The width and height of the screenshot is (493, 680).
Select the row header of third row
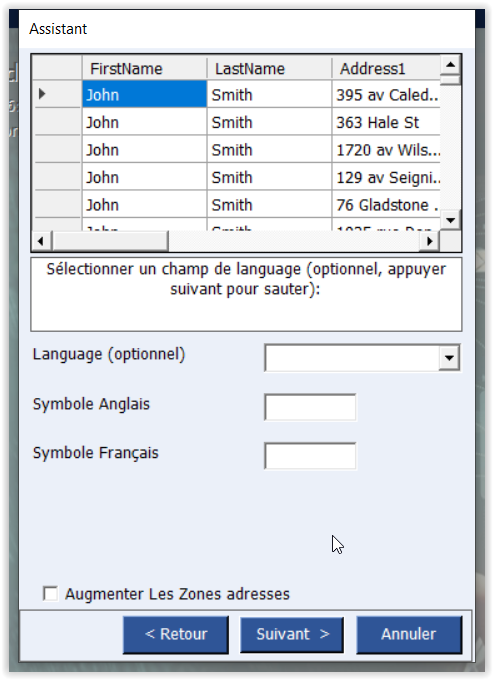[58, 150]
